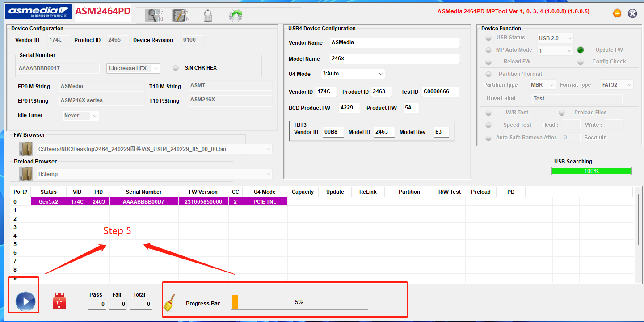Viewport: 644px width, 322px height.
Task: Click the Product HW field 5A
Action: coord(411,108)
